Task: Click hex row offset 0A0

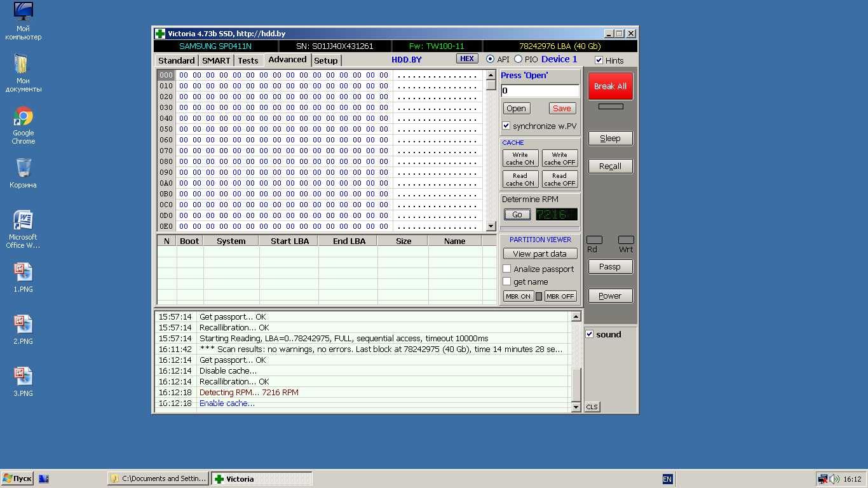Action: click(166, 183)
